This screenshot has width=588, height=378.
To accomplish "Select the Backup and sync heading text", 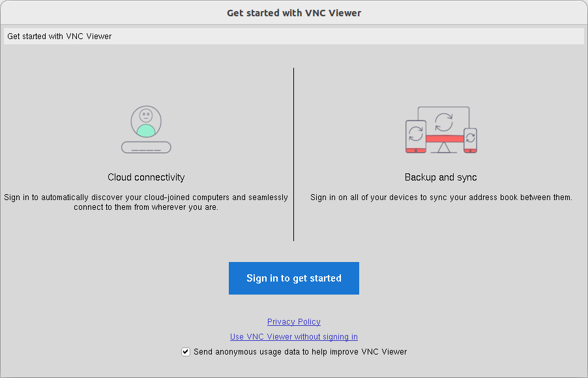I will pos(441,177).
